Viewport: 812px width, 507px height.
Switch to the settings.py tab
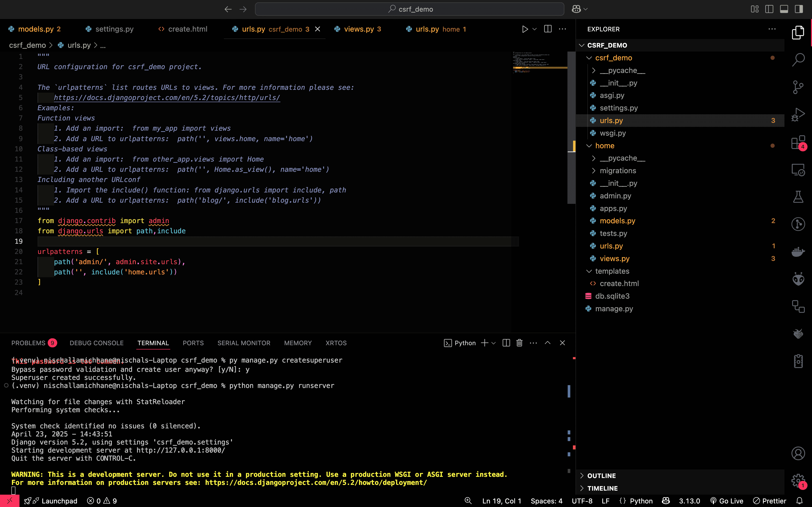click(x=114, y=29)
